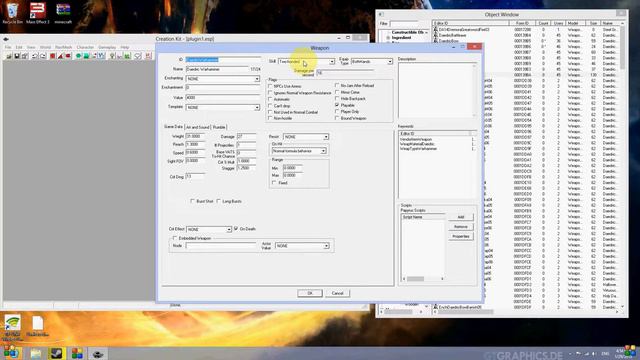Expand the Ingredient tree node in Object Window
Viewport: 640px width, 360px height.
coord(388,38)
